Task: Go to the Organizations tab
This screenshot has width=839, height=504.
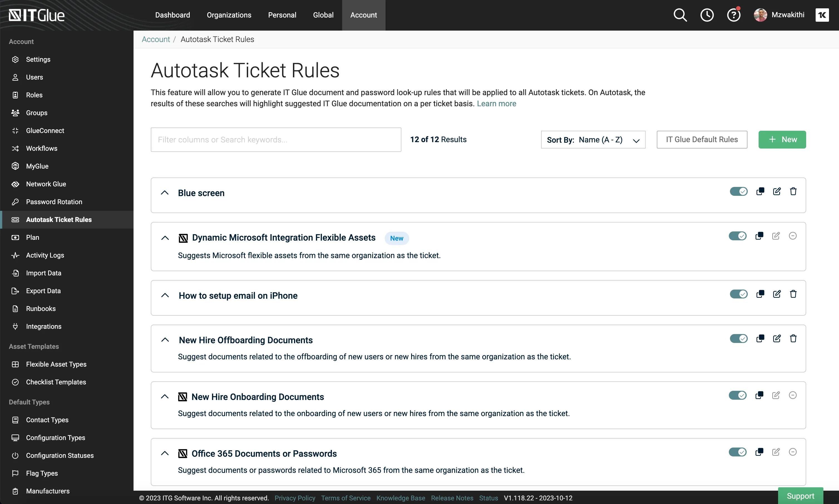Action: (x=229, y=15)
